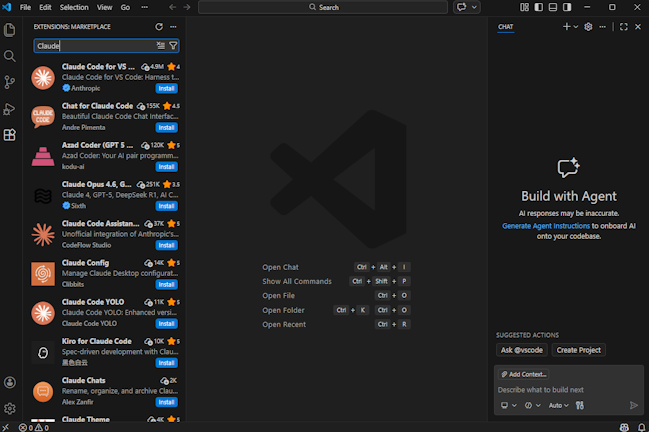
Task: Open the Manage gear in the activity bar
Action: [x=10, y=409]
